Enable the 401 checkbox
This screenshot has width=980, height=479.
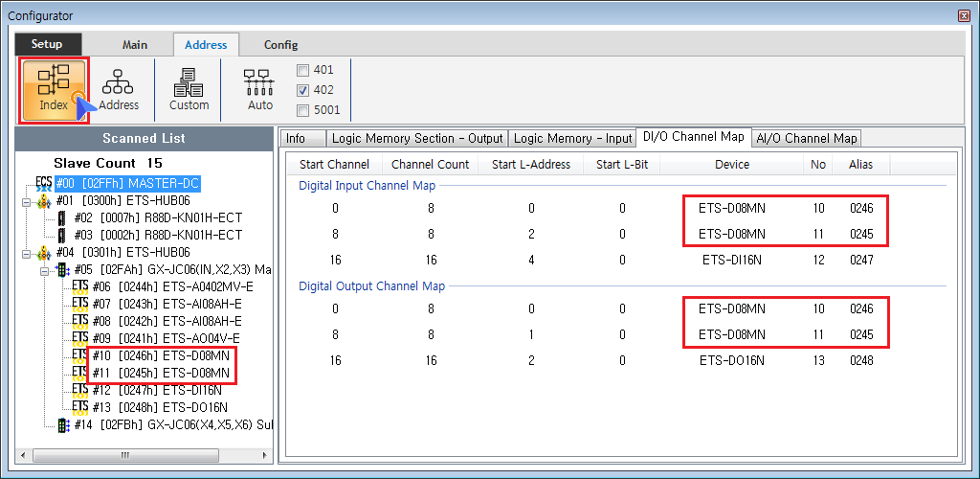pyautogui.click(x=303, y=70)
